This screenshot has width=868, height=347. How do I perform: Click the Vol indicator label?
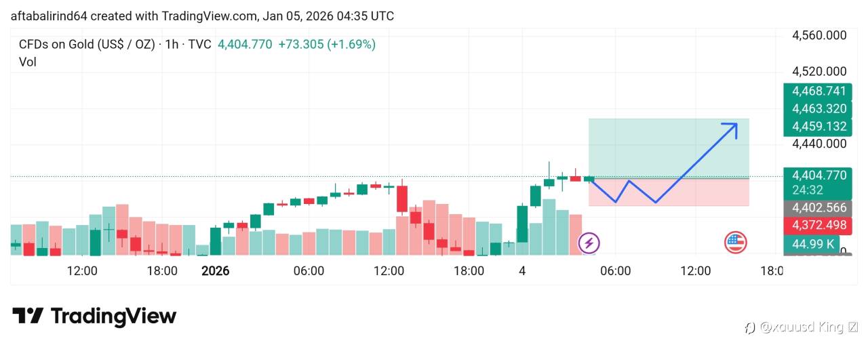pyautogui.click(x=28, y=62)
